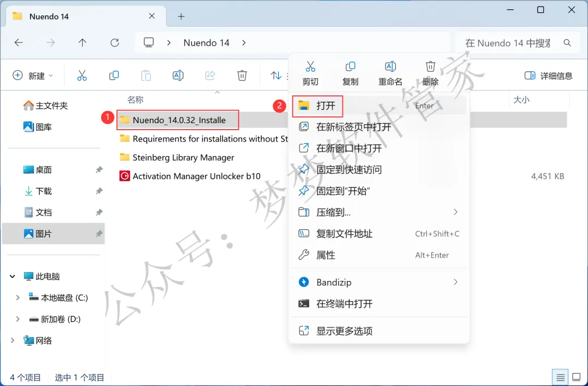Choose 打开 in the context menu

coord(379,106)
